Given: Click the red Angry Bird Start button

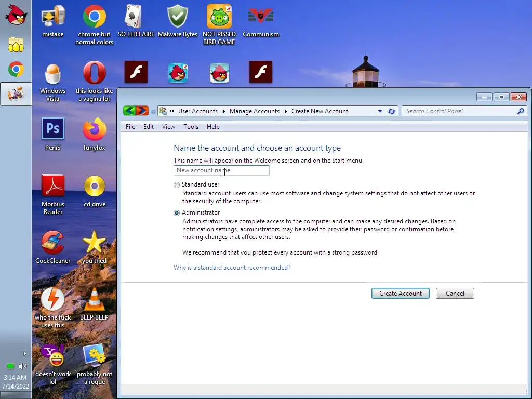Looking at the screenshot, I should (x=16, y=16).
